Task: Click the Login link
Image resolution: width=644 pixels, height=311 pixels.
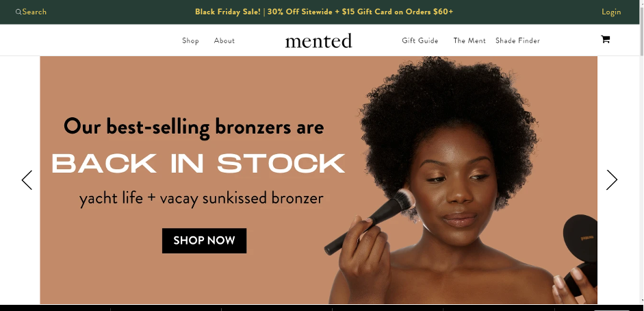Action: (611, 12)
